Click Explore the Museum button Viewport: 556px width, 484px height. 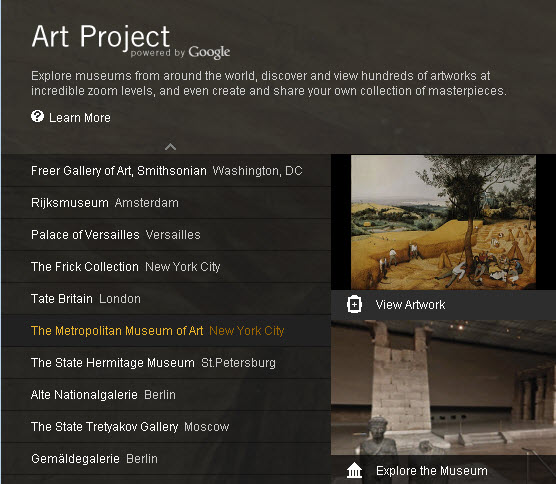click(x=443, y=470)
